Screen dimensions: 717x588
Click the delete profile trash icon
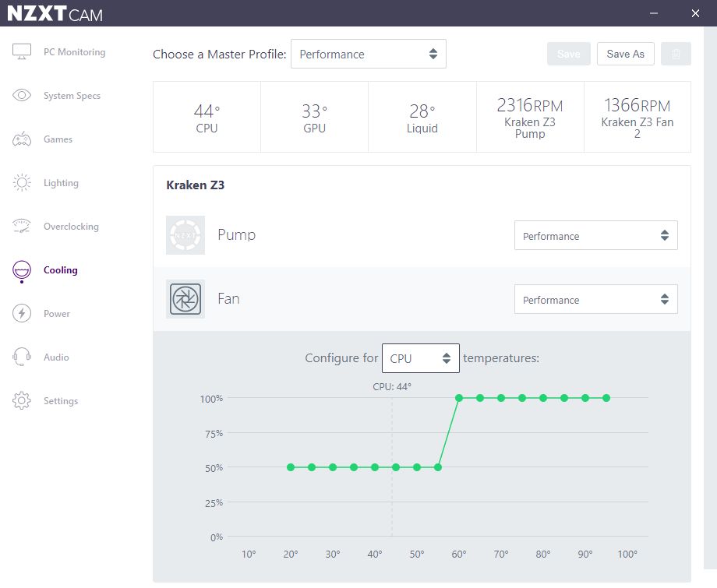(676, 54)
